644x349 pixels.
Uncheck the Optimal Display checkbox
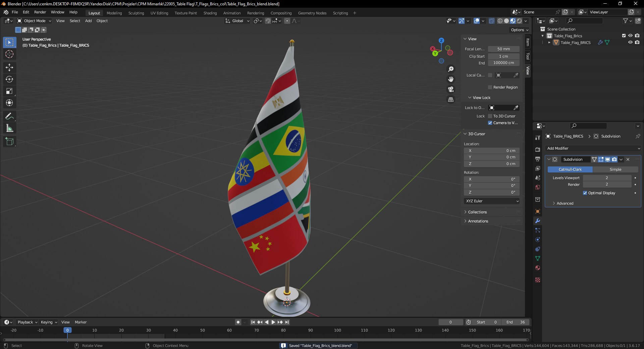pyautogui.click(x=585, y=193)
